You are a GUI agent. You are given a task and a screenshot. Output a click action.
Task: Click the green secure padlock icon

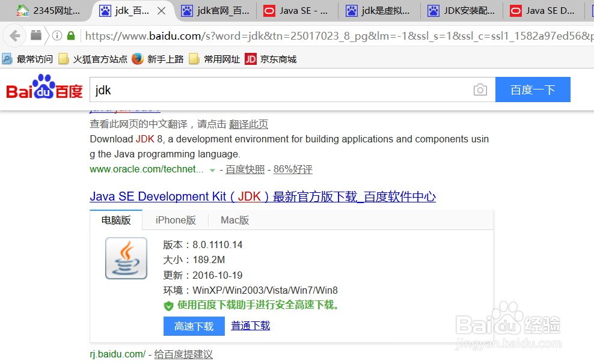click(71, 35)
